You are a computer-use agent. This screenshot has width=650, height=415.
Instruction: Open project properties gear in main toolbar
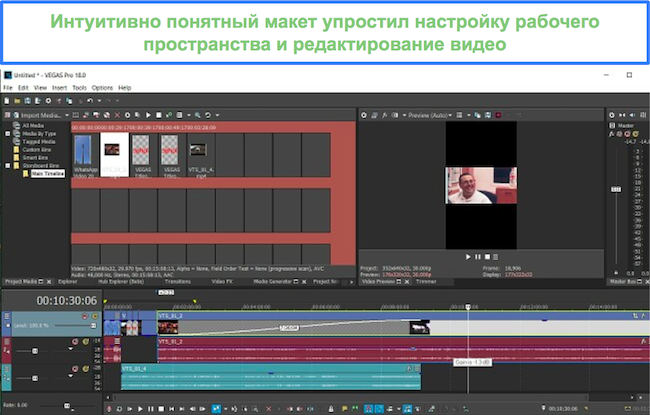point(48,101)
